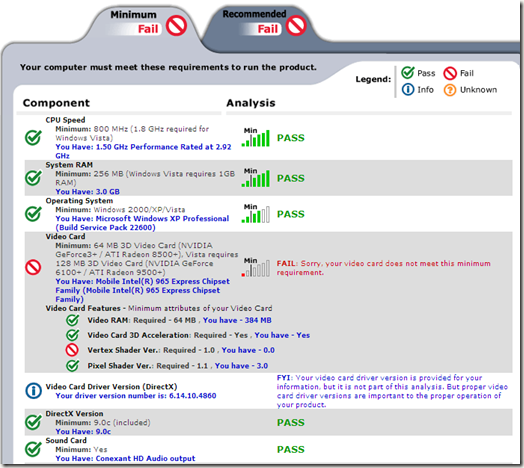The width and height of the screenshot is (524, 468).
Task: Click 'Minimum: Windows 2000/XP/Vista' text
Action: point(120,210)
